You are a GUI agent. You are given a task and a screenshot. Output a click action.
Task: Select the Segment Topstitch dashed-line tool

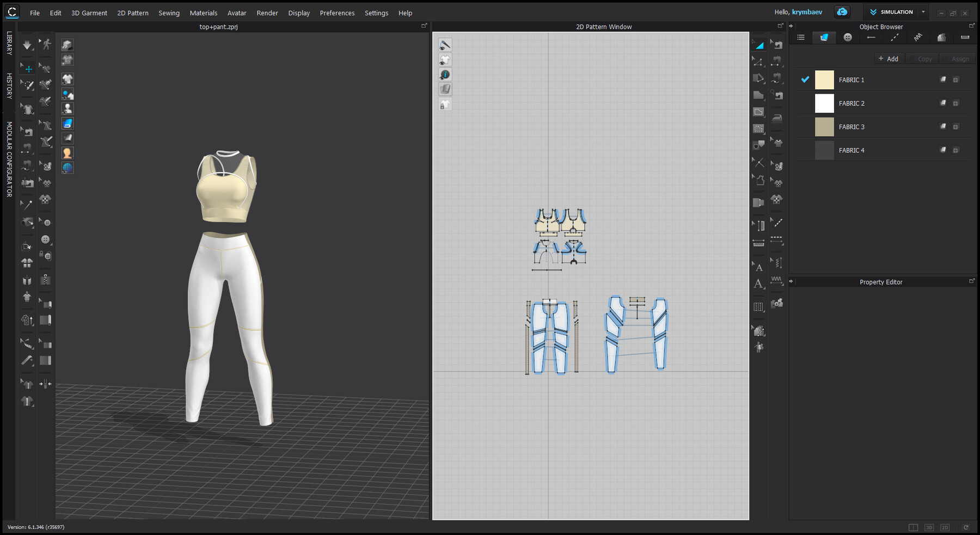[777, 239]
